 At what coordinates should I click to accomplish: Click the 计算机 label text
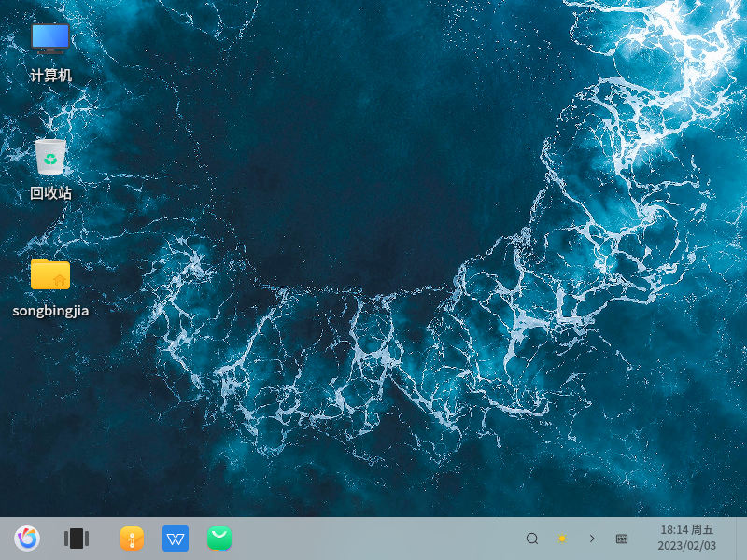tap(50, 76)
